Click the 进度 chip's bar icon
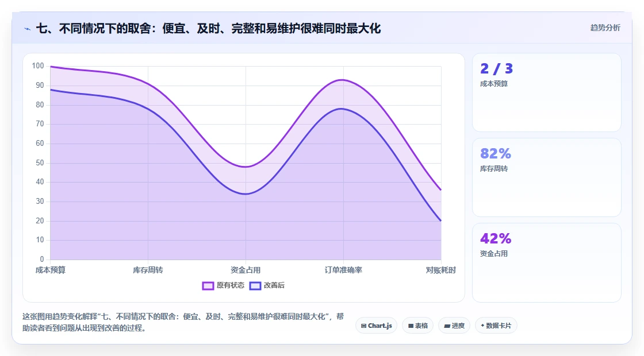644x356 pixels. (447, 326)
